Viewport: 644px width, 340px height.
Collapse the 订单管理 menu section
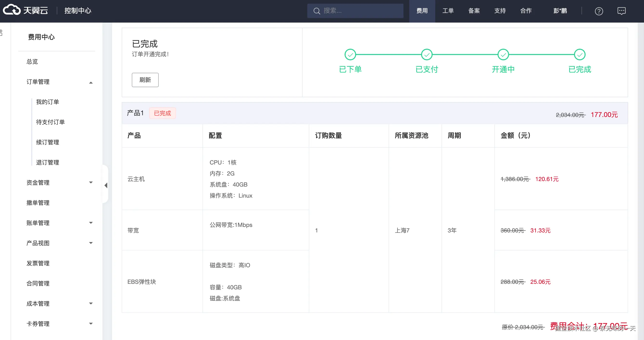point(91,82)
